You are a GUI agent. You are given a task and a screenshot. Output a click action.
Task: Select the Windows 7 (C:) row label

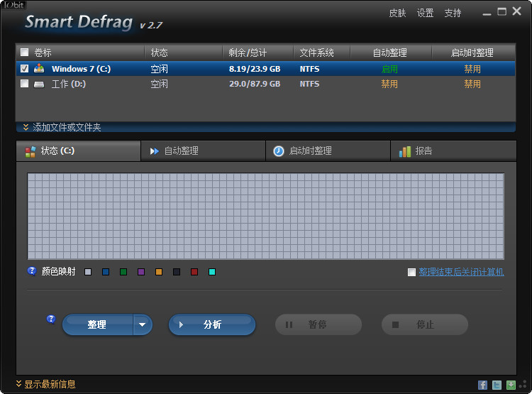[81, 69]
